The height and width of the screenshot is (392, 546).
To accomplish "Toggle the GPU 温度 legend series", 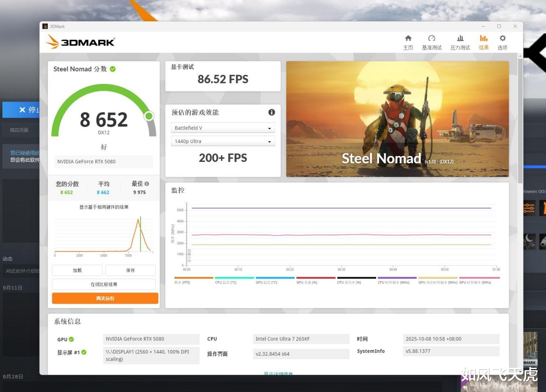I will 275,280.
